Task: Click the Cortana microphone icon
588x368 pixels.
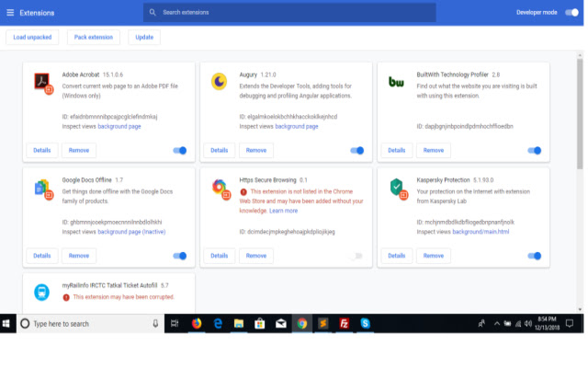Action: pos(155,323)
